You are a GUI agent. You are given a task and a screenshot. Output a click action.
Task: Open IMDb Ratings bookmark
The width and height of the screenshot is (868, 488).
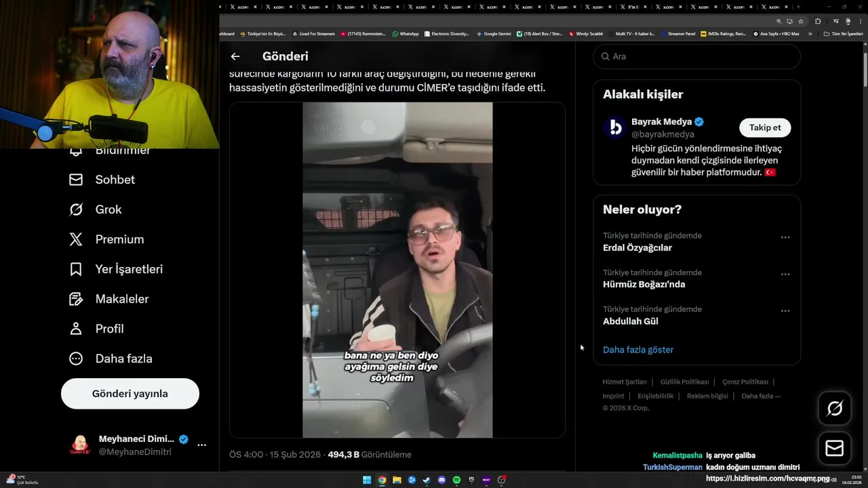click(724, 34)
